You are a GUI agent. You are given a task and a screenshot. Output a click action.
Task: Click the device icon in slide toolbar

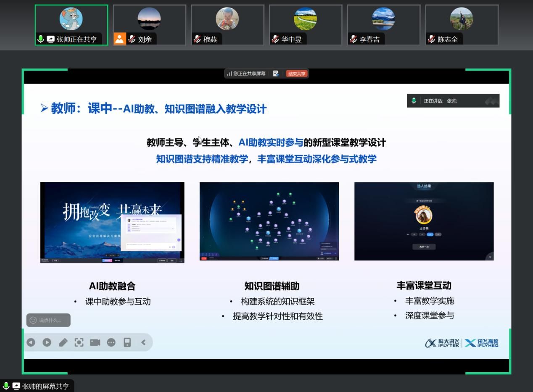click(x=127, y=342)
